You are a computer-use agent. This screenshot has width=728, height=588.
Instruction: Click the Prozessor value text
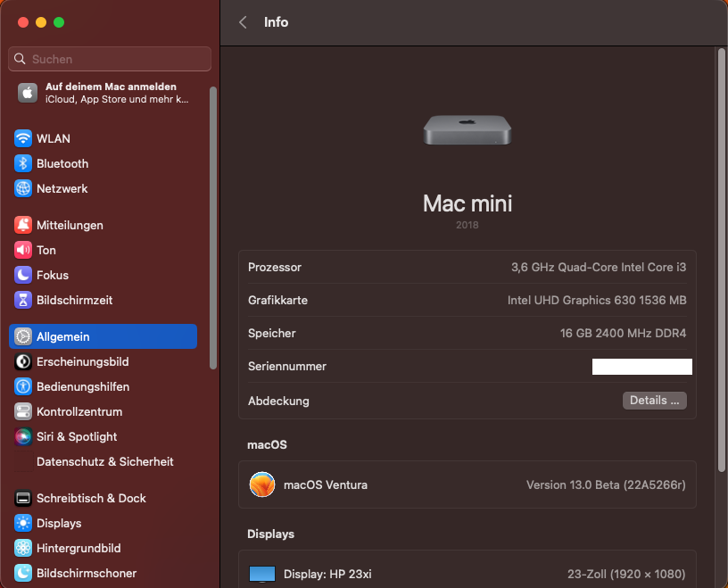599,267
